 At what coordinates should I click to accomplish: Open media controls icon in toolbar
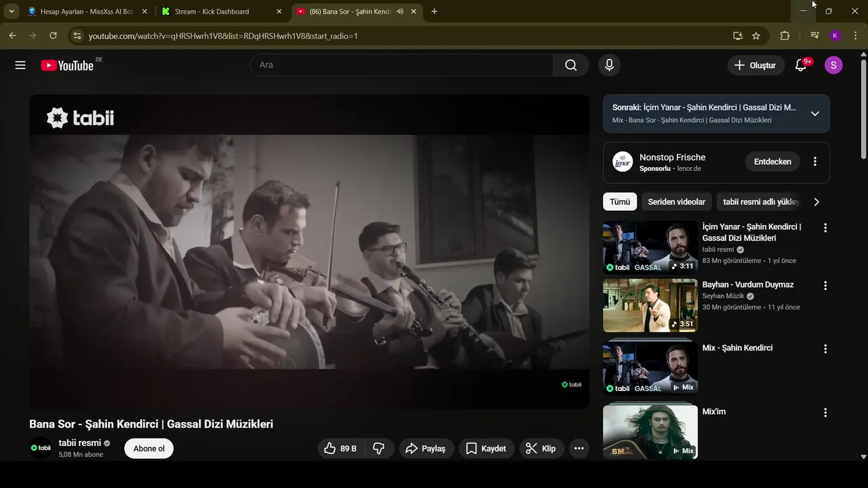(815, 36)
